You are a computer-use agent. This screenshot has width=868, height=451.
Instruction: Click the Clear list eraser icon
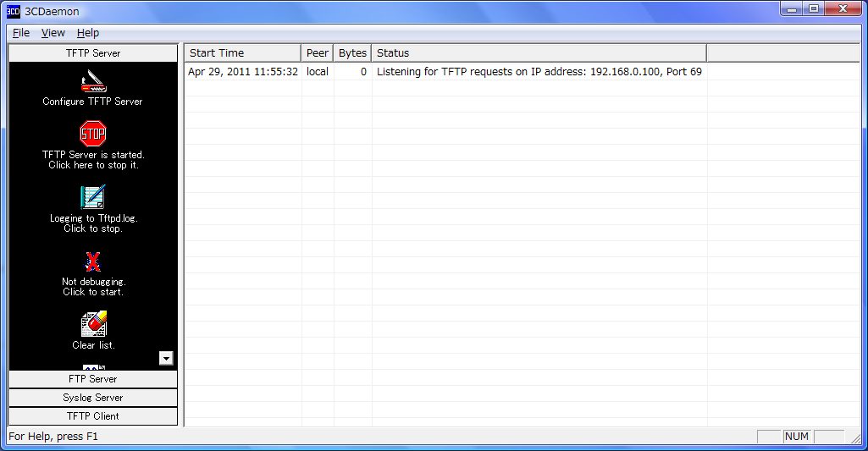(x=93, y=324)
